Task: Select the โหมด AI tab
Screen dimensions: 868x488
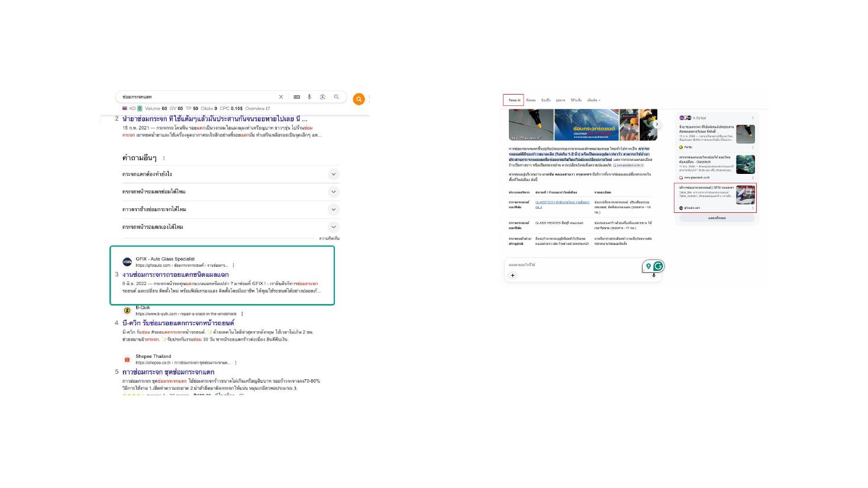Action: coord(514,101)
